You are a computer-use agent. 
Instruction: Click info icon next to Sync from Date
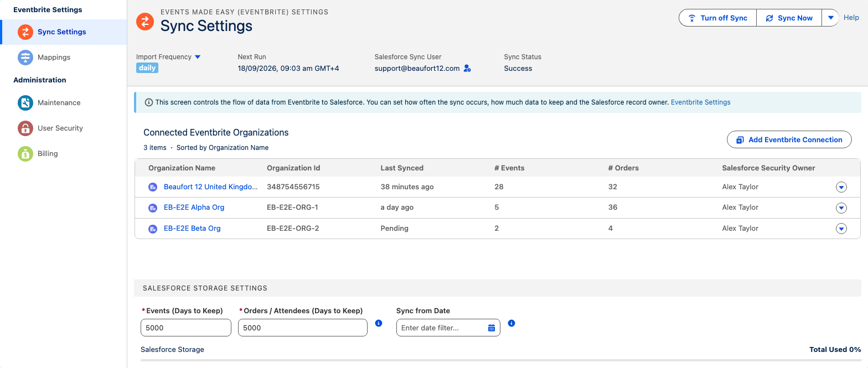[512, 323]
